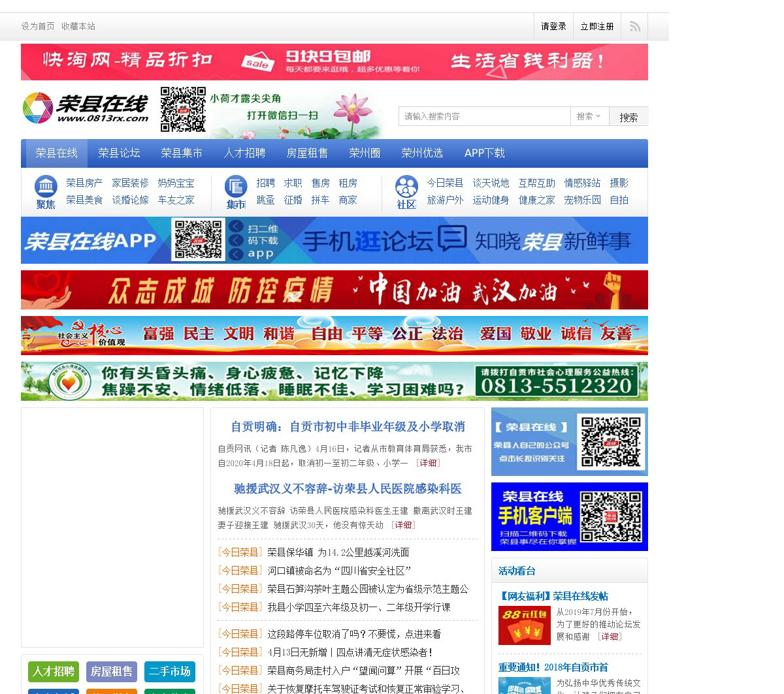Click the 谈天说地 link
The image size is (784, 694).
[x=491, y=183]
